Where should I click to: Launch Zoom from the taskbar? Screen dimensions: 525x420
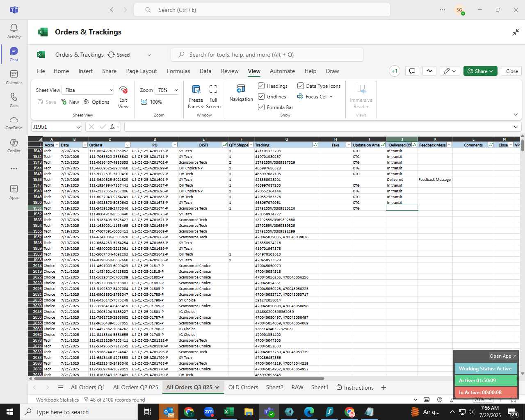[x=209, y=412]
